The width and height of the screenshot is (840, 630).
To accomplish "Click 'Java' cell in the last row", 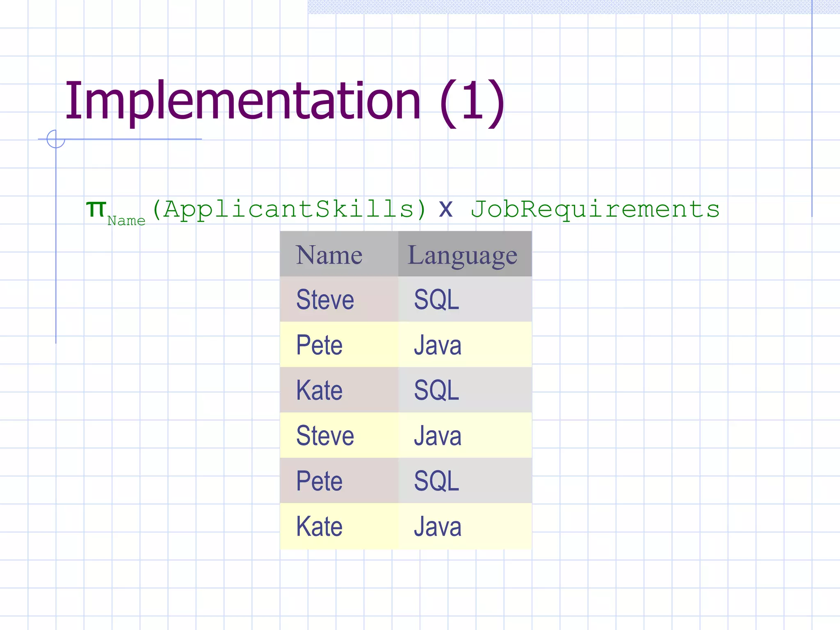I will coord(465,526).
